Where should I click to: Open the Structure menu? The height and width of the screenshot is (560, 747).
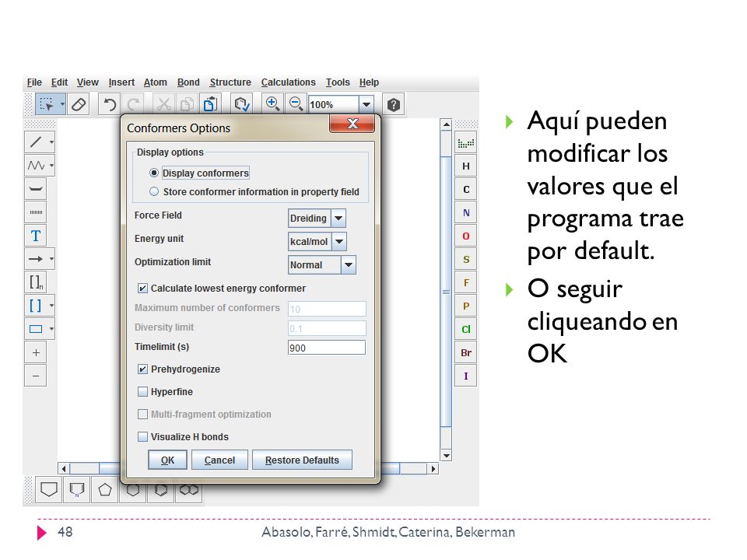[x=230, y=82]
